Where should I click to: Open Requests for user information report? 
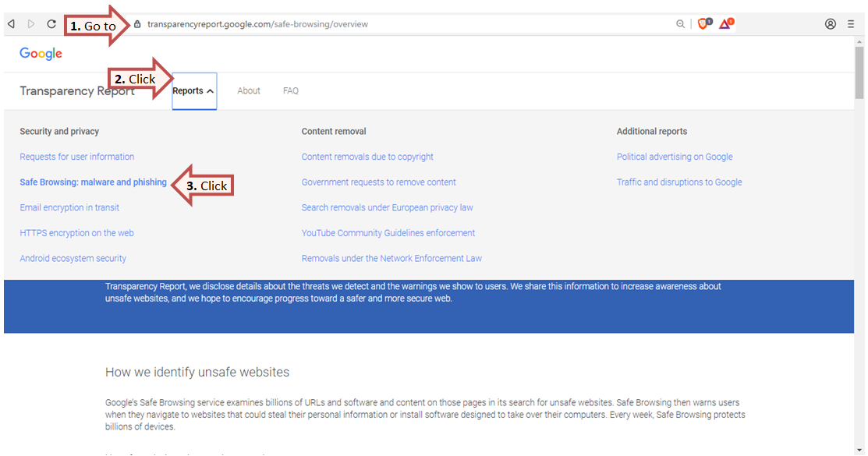coord(77,157)
